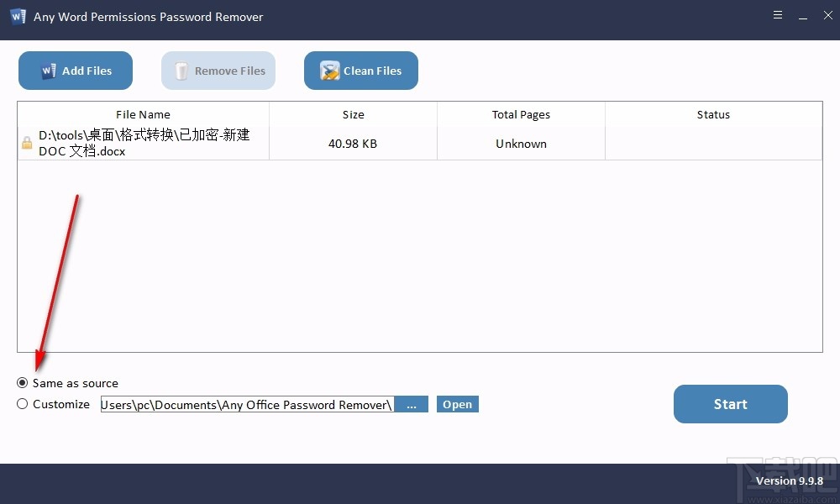Image resolution: width=840 pixels, height=504 pixels.
Task: Open the hamburger menu in the title bar
Action: click(777, 15)
